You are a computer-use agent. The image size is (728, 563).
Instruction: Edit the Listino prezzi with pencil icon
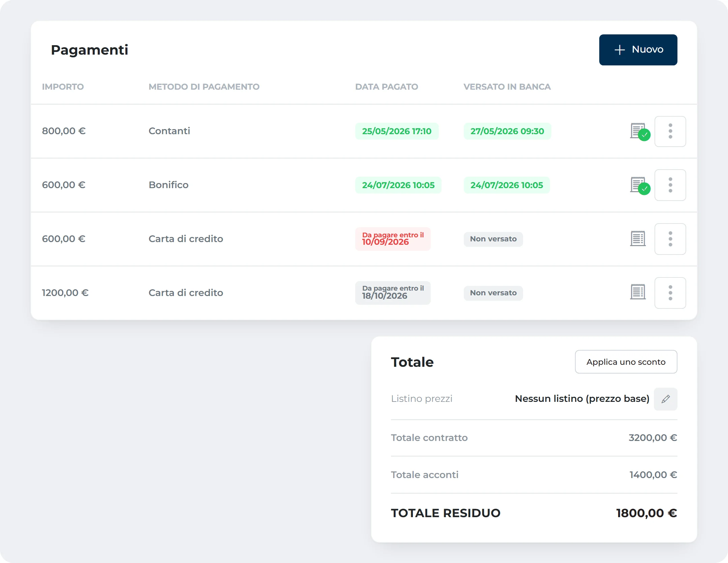point(665,399)
